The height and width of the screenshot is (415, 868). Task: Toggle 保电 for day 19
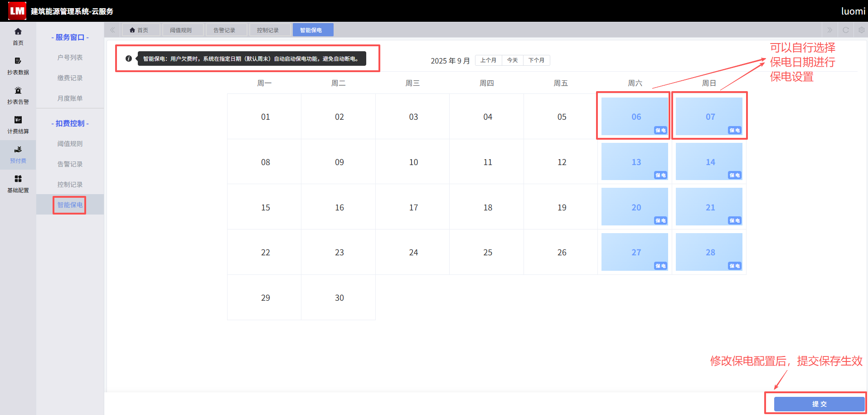point(561,207)
